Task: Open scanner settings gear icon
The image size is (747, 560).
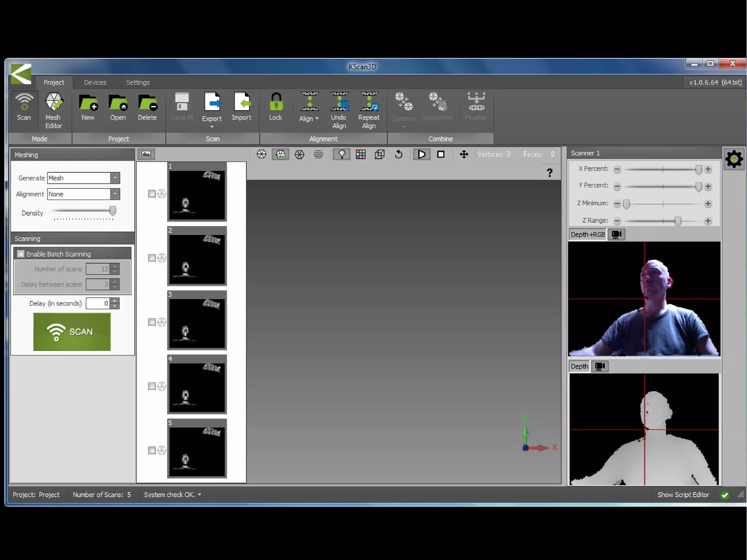Action: tap(734, 159)
